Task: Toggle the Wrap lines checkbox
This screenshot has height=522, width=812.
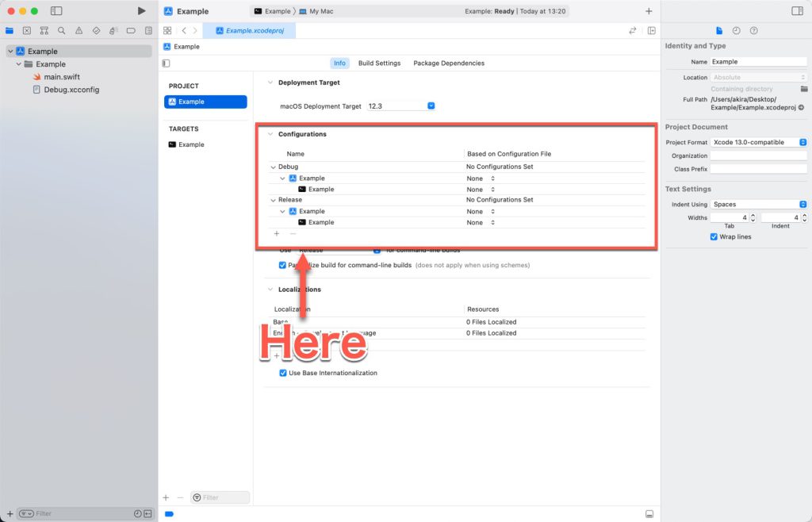Action: coord(714,236)
